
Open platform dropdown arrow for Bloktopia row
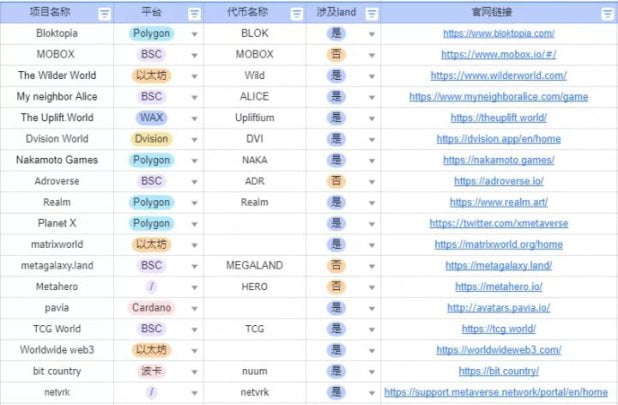[x=194, y=34]
